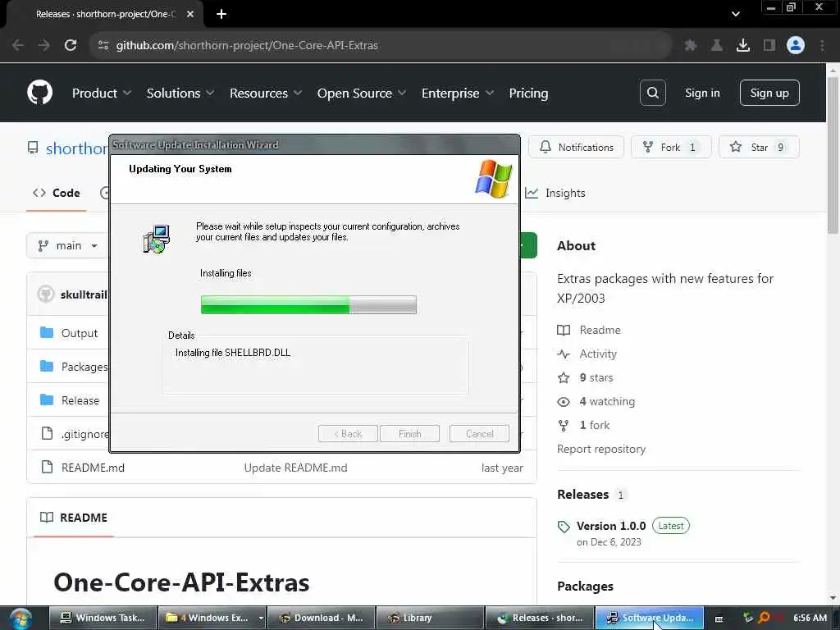Switch to Library taskbar button
This screenshot has width=840, height=630.
point(430,619)
